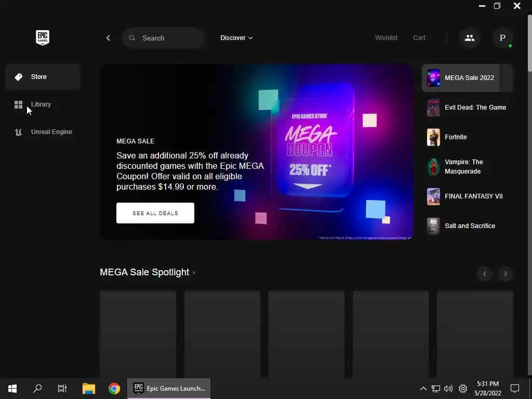Select FINAL FANTASY VII entry
Viewport: 532px width, 399px height.
click(x=468, y=196)
